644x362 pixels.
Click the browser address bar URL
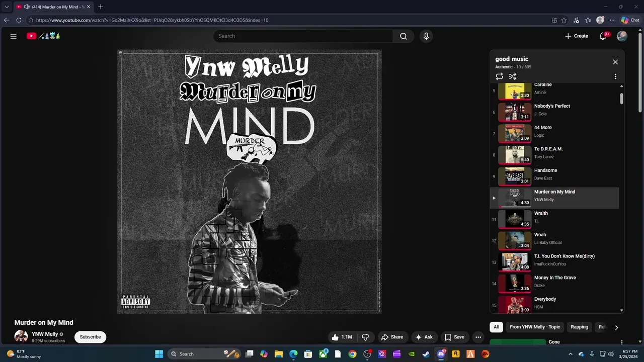152,20
